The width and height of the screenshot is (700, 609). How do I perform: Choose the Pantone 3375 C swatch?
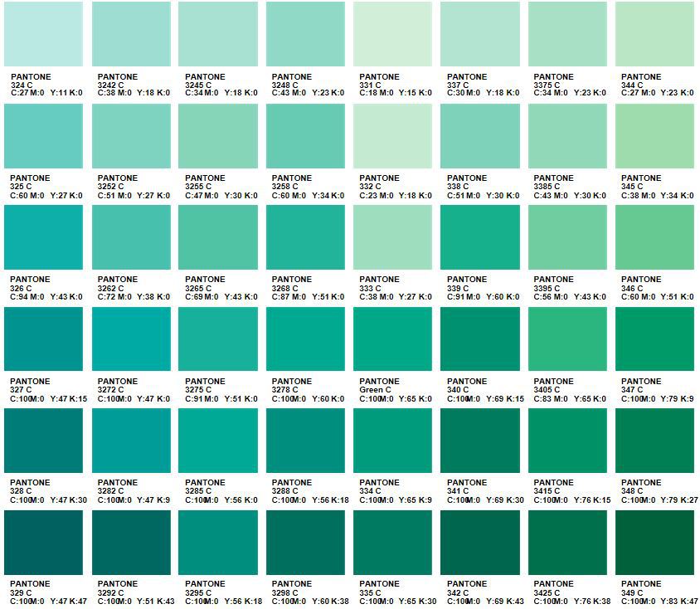[567, 34]
